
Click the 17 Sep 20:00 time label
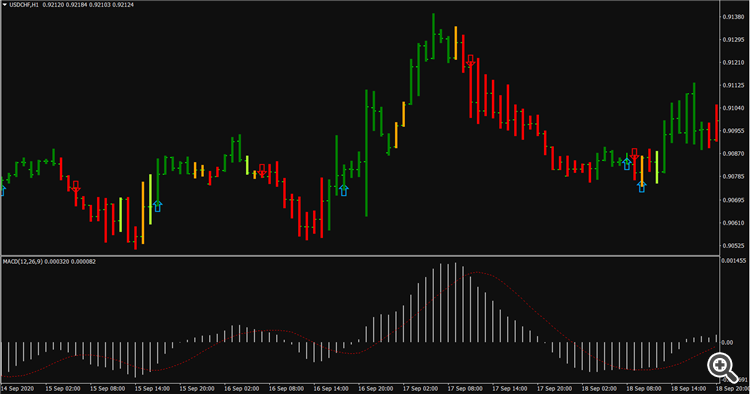(554, 389)
